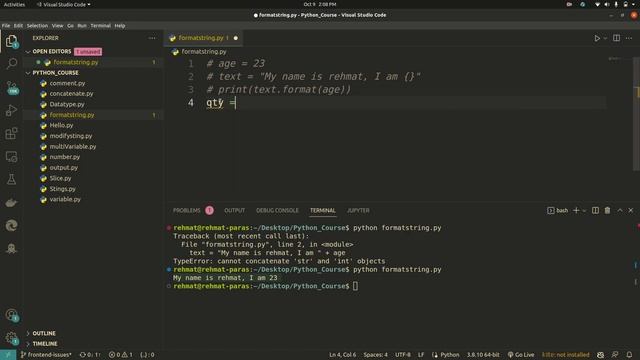This screenshot has width=640, height=360.
Task: Open the Run and Debug view
Action: click(x=11, y=110)
